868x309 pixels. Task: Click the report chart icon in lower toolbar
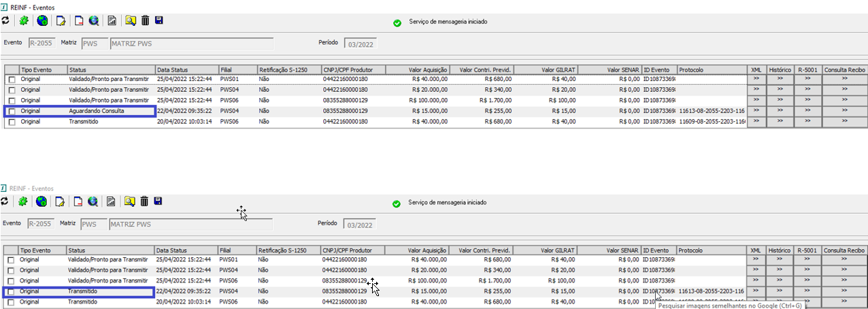point(112,201)
